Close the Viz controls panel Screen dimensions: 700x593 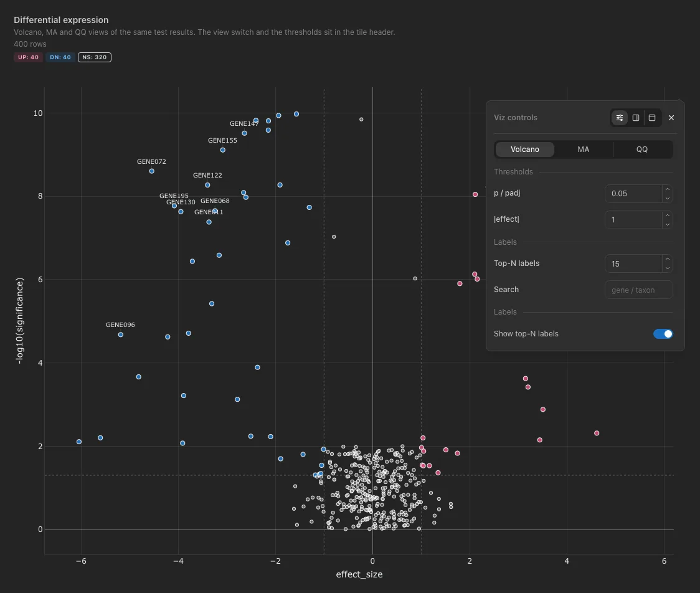tap(671, 118)
